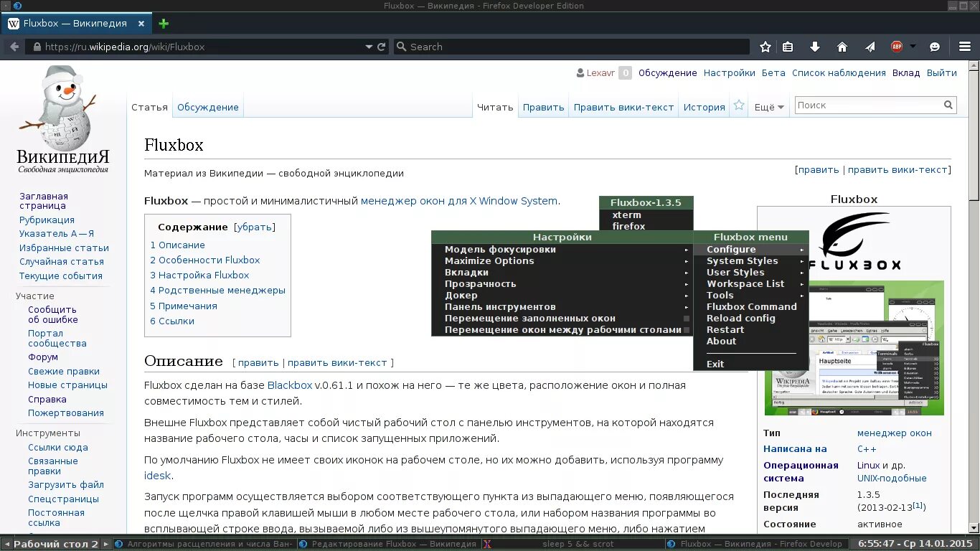The image size is (980, 551).
Task: Expand Модель фокусировки submenu
Action: [x=562, y=250]
